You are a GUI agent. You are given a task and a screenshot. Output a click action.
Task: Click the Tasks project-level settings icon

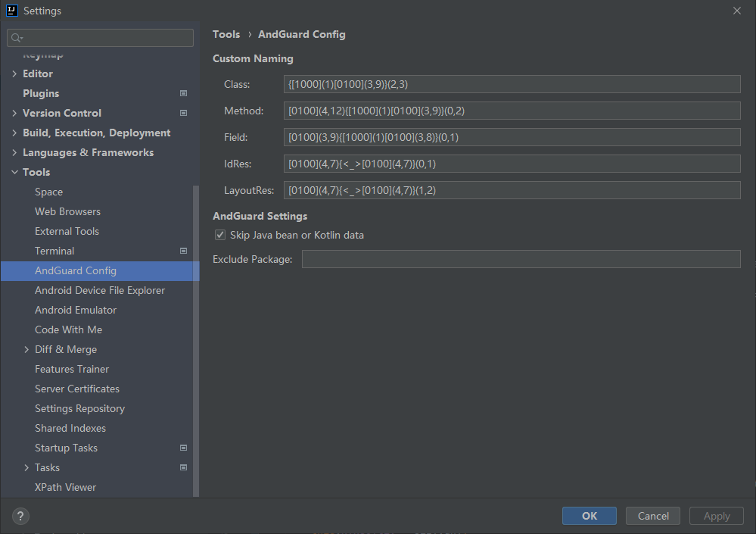[x=183, y=467]
